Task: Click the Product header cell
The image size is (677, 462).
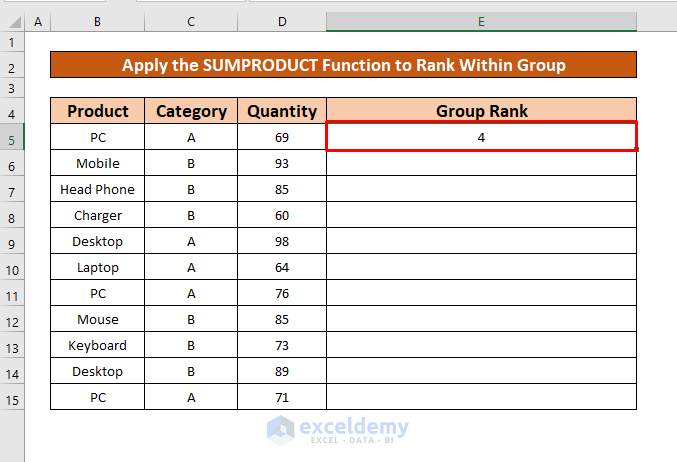Action: (98, 111)
